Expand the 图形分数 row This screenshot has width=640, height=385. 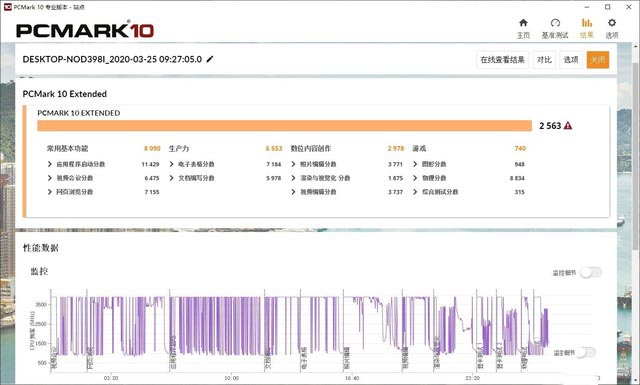(x=415, y=164)
